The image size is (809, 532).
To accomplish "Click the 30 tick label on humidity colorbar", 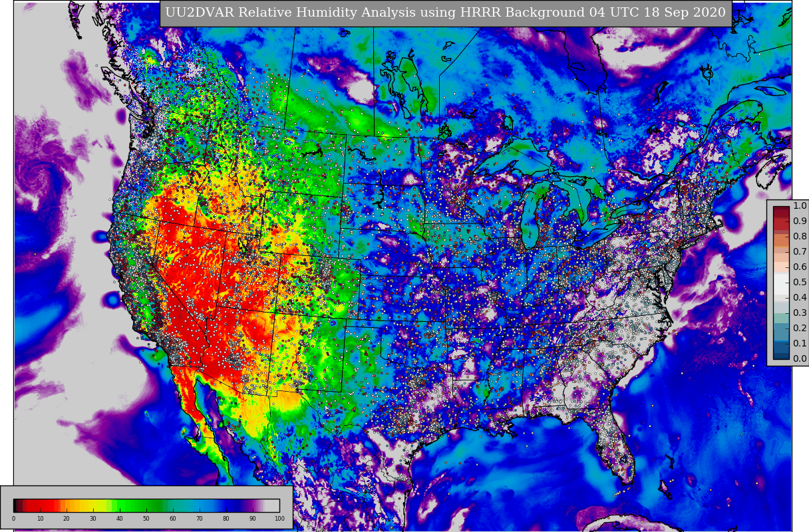I will click(93, 519).
